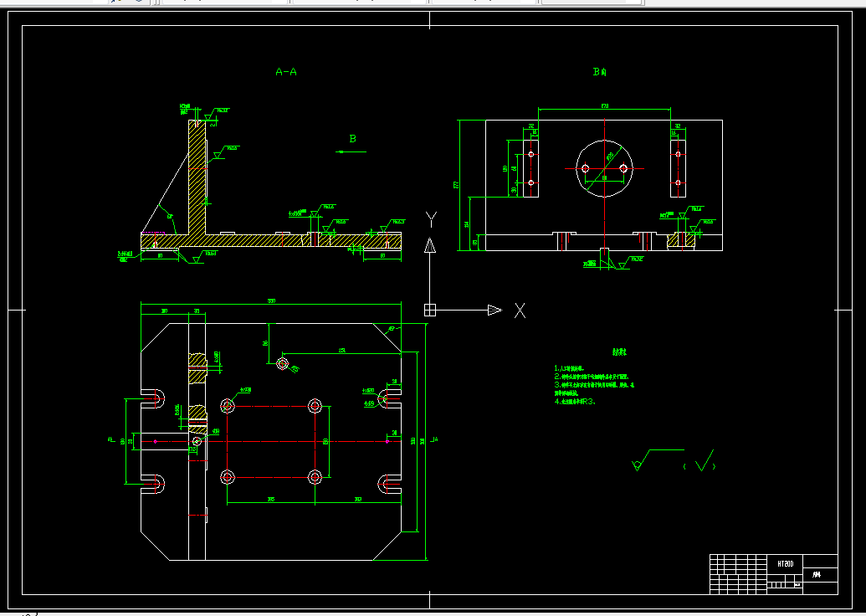The width and height of the screenshot is (866, 616).
Task: Select the chamfer angle label in plan view
Action: [x=391, y=329]
